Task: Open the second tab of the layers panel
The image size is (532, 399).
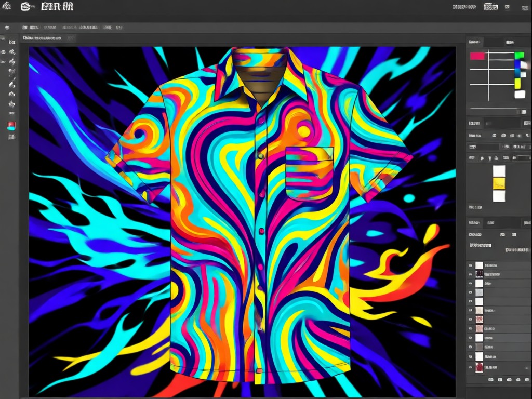Action: 491,223
